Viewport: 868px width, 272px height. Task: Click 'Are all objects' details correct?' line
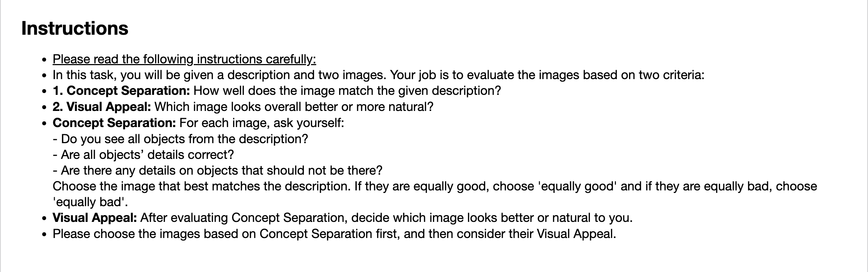click(143, 155)
